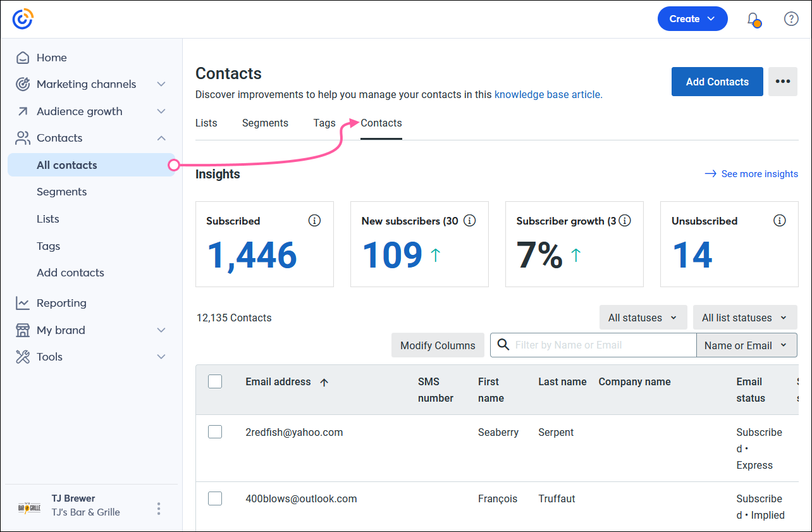Click the Marketing channels target icon
This screenshot has height=532, width=812.
pyautogui.click(x=23, y=84)
